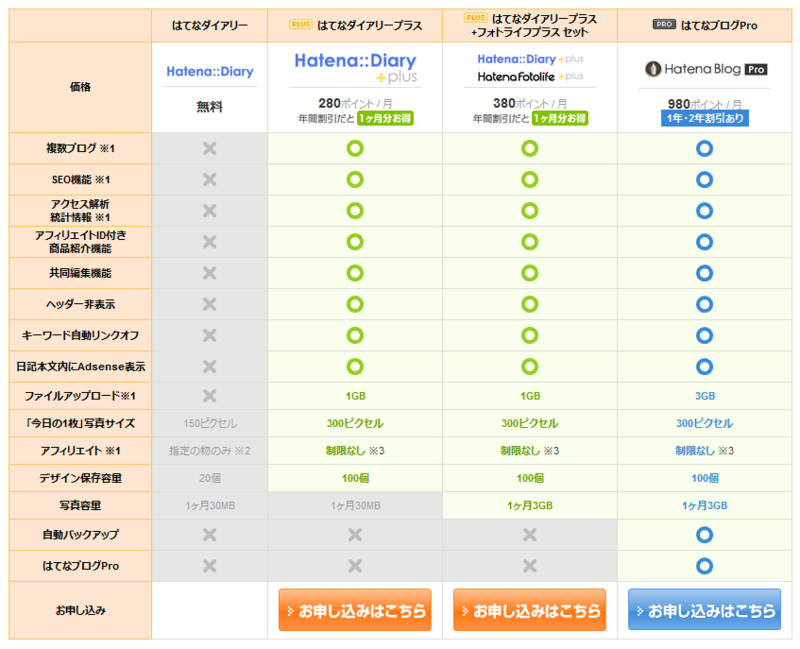This screenshot has width=800, height=649.
Task: Click the 日記本文内にAdsense表示 row label
Action: coord(80,366)
